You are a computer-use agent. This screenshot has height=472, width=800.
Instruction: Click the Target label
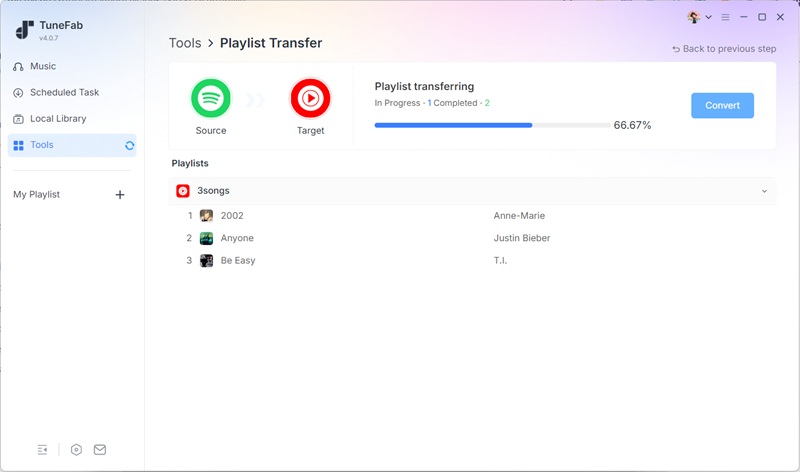(x=310, y=131)
